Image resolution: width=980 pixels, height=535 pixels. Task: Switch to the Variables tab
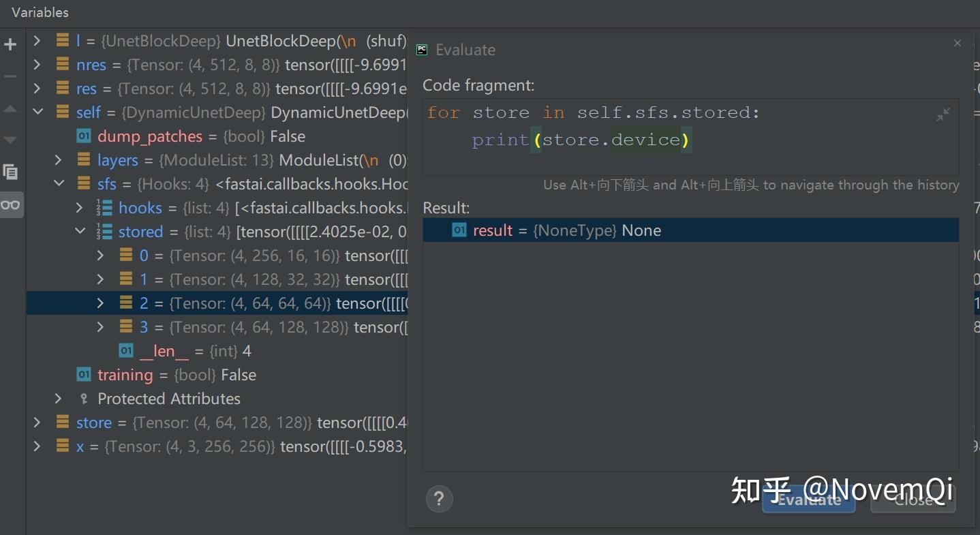click(40, 12)
